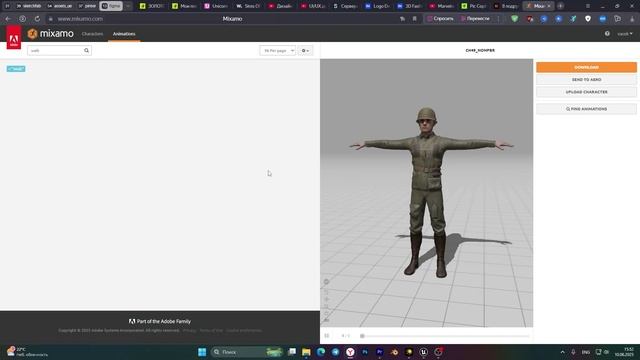Click the green shield extension icon
The height and width of the screenshot is (360, 640).
pyautogui.click(x=515, y=19)
